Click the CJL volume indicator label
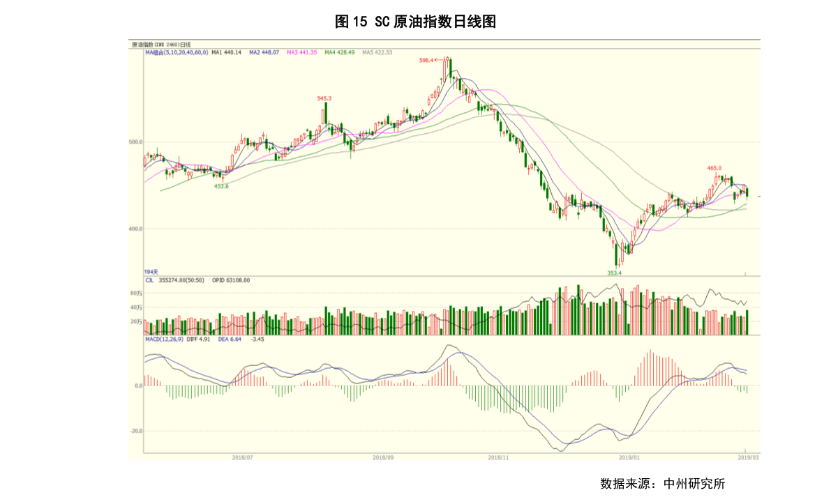 pos(149,280)
